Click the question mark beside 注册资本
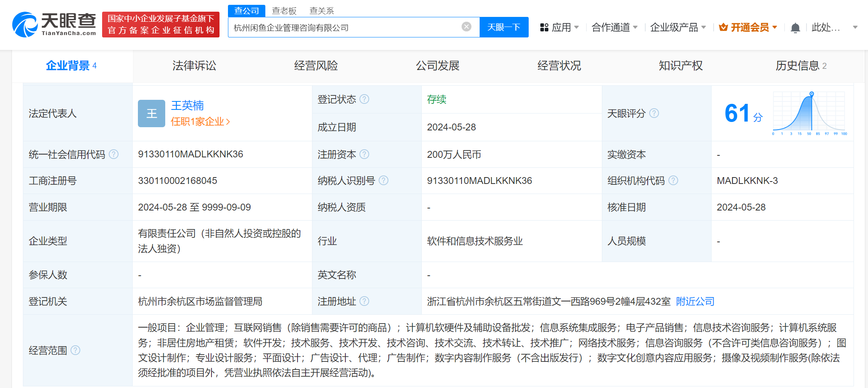 click(365, 154)
